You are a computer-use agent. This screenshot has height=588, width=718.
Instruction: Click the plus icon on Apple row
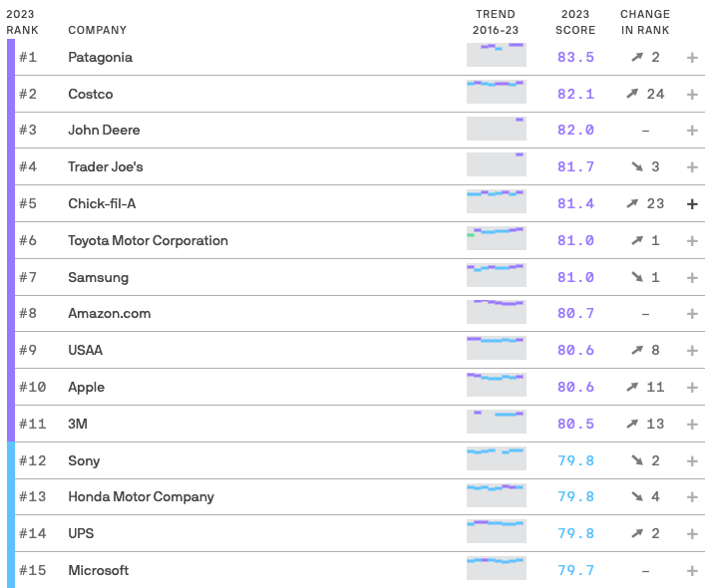tap(692, 388)
